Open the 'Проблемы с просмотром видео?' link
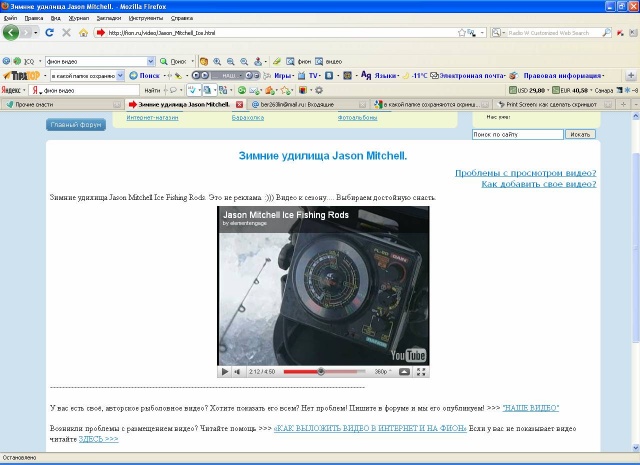640x465 pixels. [x=525, y=172]
